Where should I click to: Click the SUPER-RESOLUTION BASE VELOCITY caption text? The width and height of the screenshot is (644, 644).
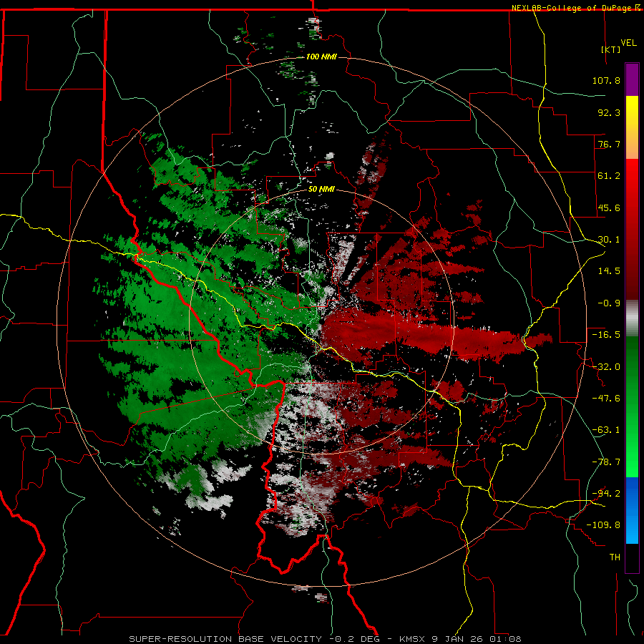coord(225,639)
